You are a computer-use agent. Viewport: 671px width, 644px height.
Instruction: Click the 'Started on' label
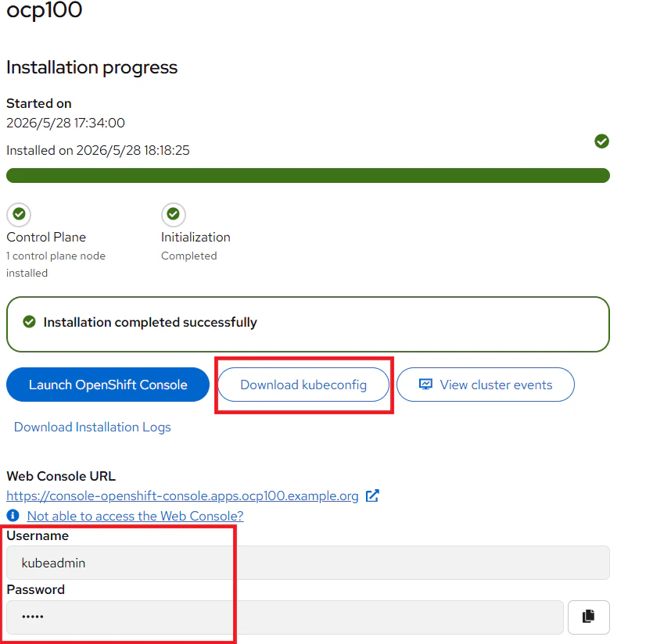click(x=38, y=103)
